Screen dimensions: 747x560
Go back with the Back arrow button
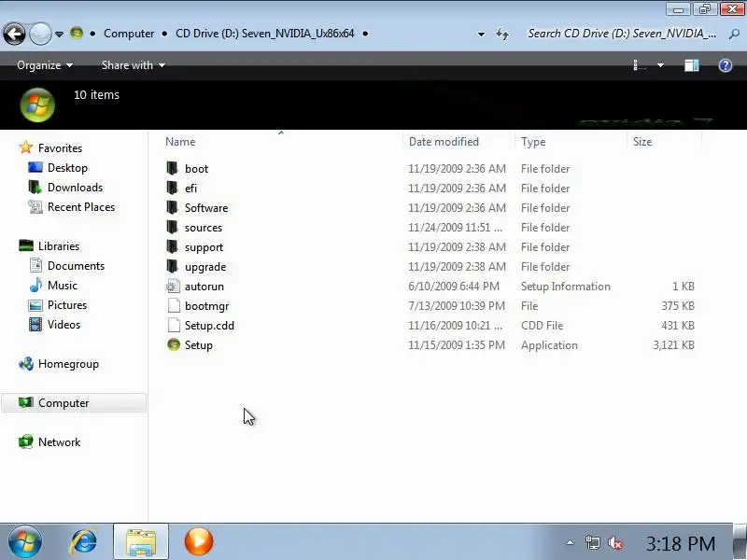point(14,34)
